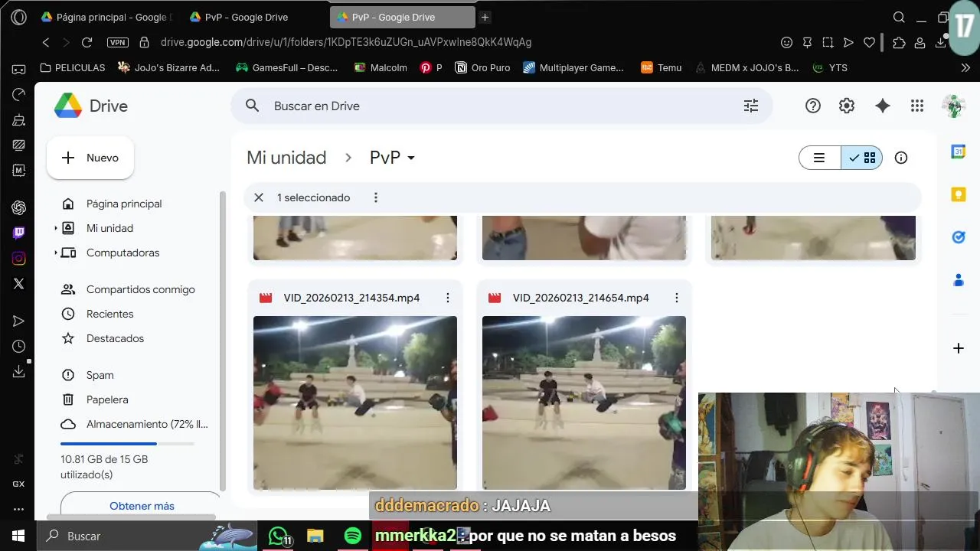Open File Explorer from the taskbar
The height and width of the screenshot is (551, 980).
(x=315, y=536)
